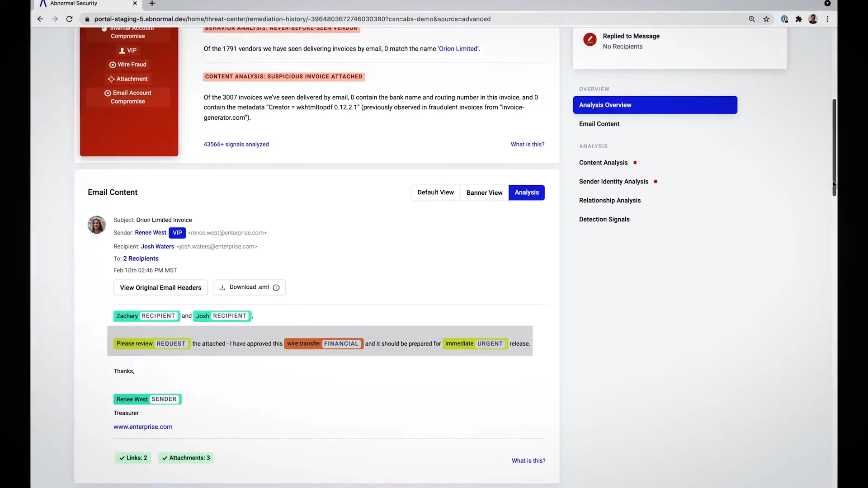Image resolution: width=868 pixels, height=488 pixels.
Task: Click the red Replied to Message icon
Action: (590, 40)
